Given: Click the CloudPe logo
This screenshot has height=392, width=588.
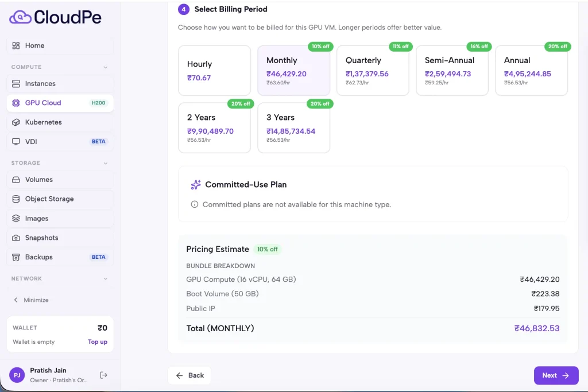Looking at the screenshot, I should coord(55,17).
